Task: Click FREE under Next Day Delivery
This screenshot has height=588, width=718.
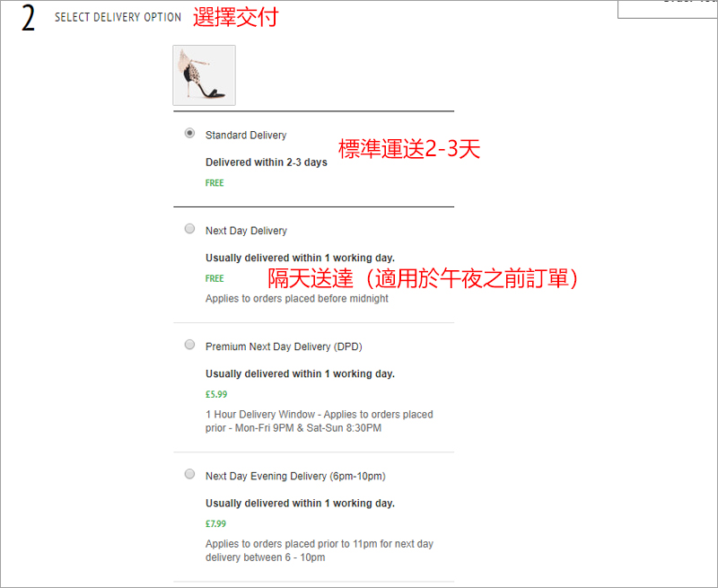Action: [x=215, y=279]
